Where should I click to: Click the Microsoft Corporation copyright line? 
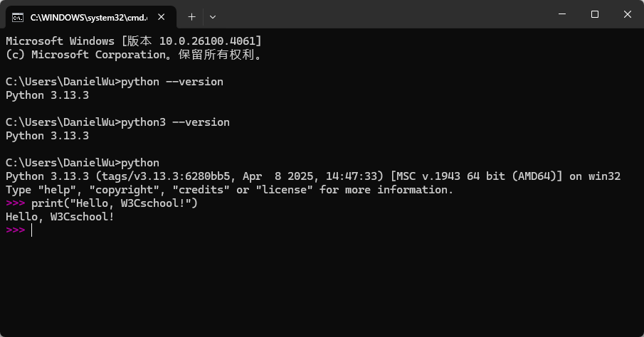(x=134, y=55)
